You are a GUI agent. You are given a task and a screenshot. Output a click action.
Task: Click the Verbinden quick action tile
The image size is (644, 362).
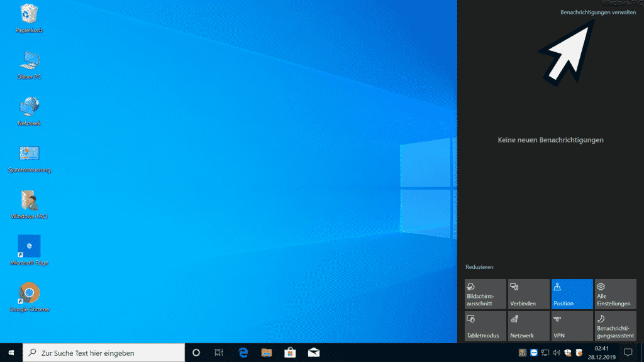click(528, 294)
